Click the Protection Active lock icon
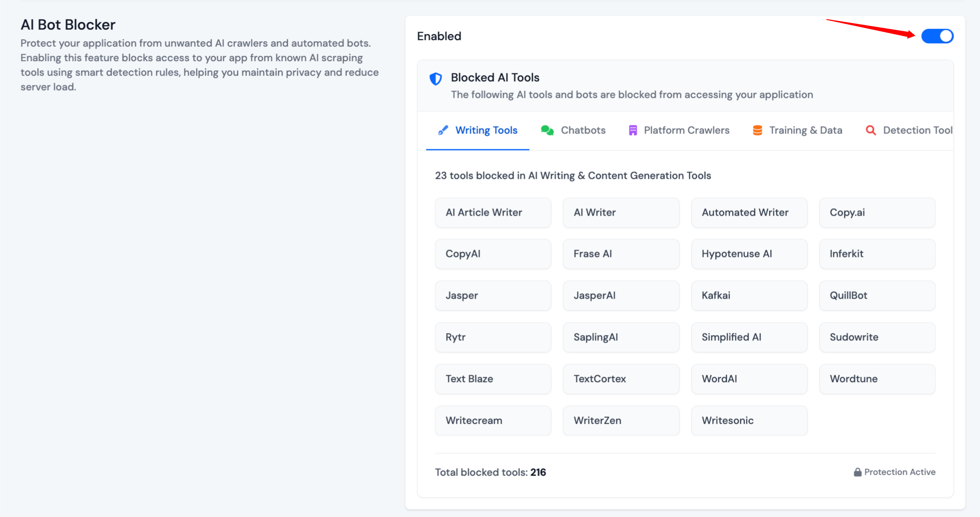 point(858,472)
